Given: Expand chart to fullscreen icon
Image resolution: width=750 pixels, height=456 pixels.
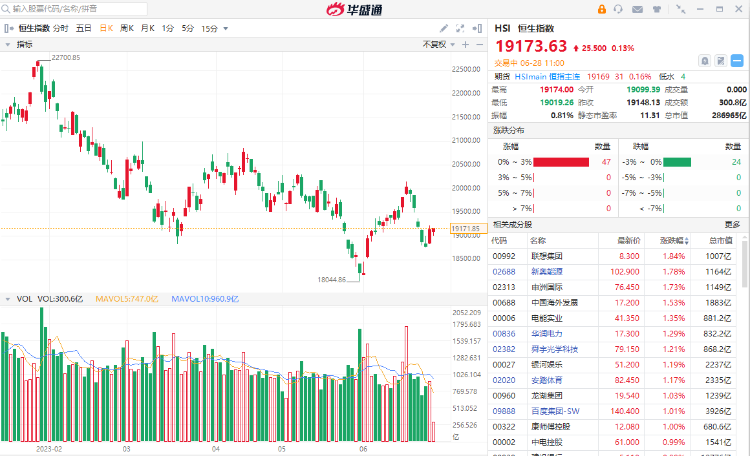Looking at the screenshot, I should pos(460,29).
